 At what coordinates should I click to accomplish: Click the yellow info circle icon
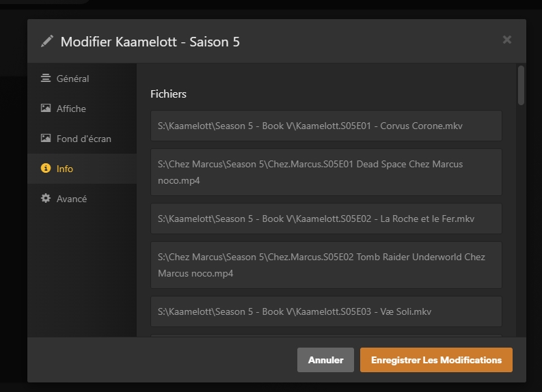[46, 169]
